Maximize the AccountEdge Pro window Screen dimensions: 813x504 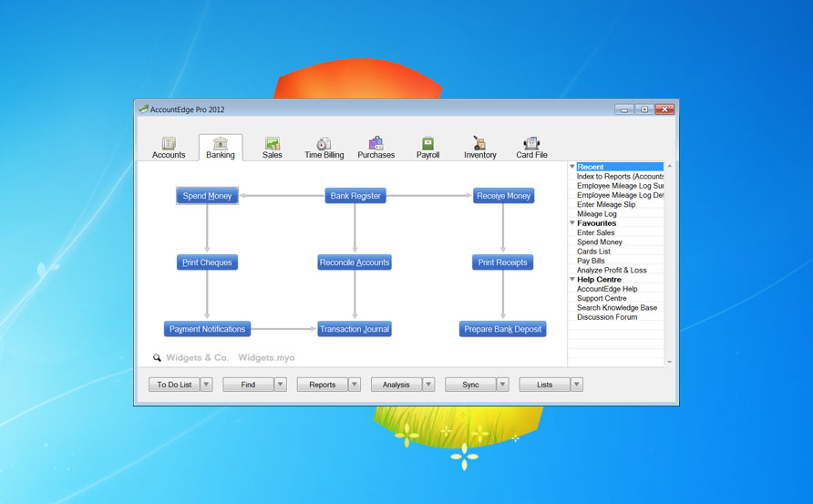[644, 109]
